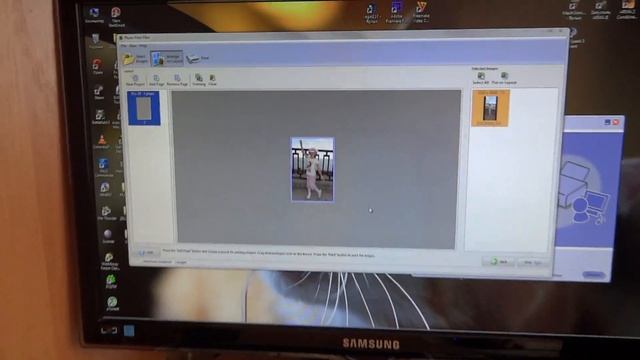640x360 pixels.
Task: Click the Help button at bottom left
Action: click(147, 253)
